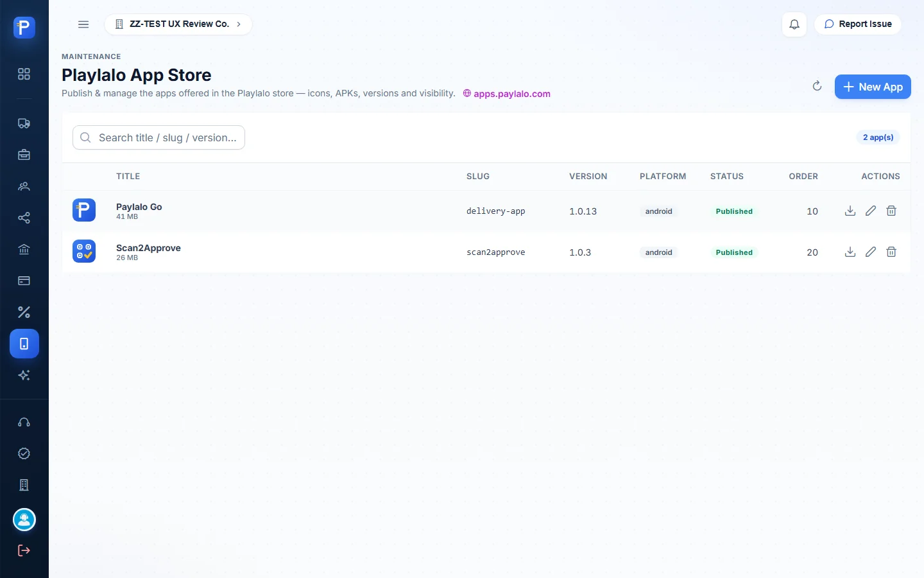Image resolution: width=924 pixels, height=578 pixels.
Task: Edit the Scan2Approve app
Action: point(871,252)
